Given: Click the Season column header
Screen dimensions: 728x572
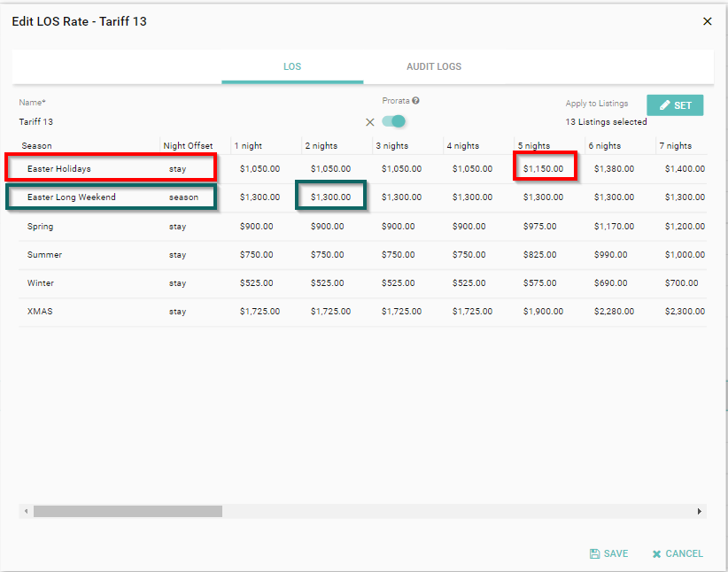Looking at the screenshot, I should (x=37, y=146).
